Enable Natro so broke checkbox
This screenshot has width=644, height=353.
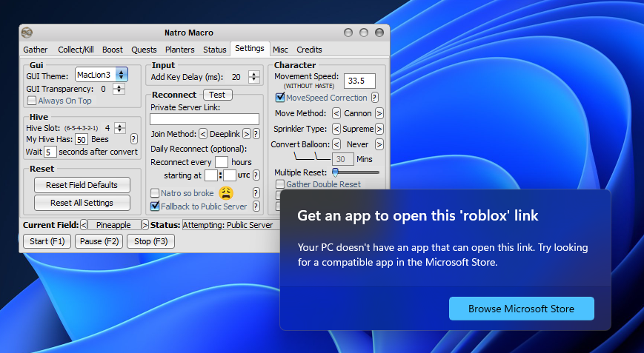click(x=155, y=192)
